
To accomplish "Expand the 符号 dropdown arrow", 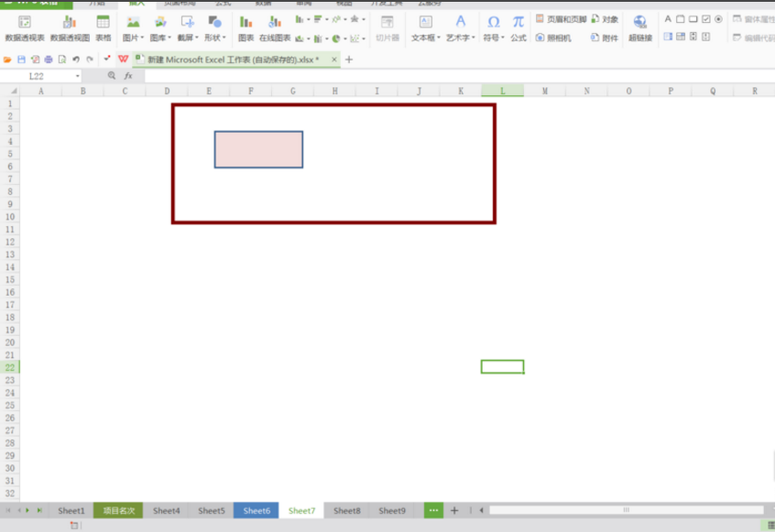I will [x=503, y=38].
